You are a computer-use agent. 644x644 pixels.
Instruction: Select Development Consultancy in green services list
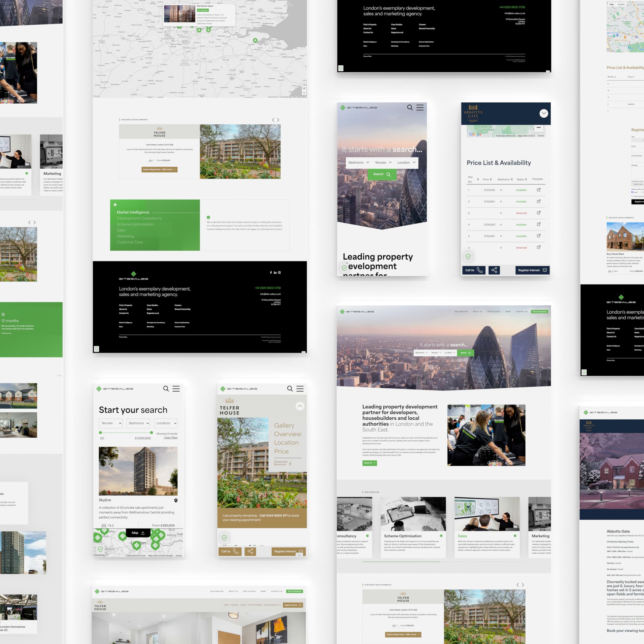[139, 218]
